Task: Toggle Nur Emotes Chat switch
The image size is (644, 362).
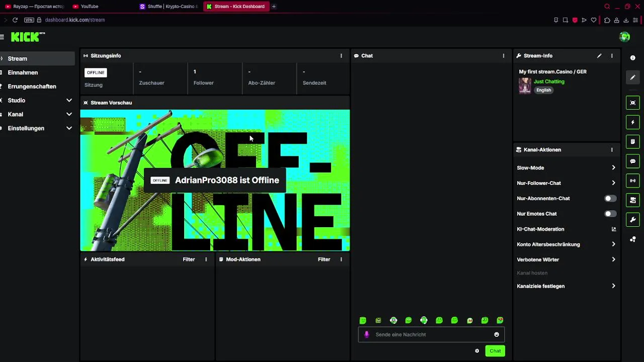Action: pos(610,214)
